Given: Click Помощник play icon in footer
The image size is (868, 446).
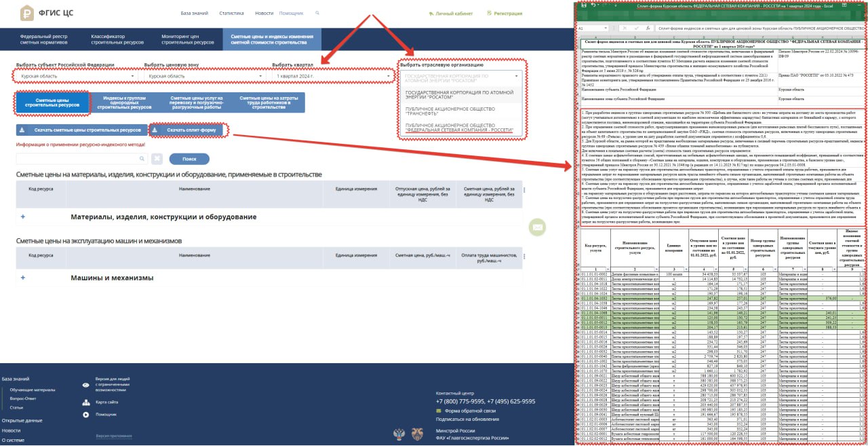Looking at the screenshot, I should coord(86,414).
